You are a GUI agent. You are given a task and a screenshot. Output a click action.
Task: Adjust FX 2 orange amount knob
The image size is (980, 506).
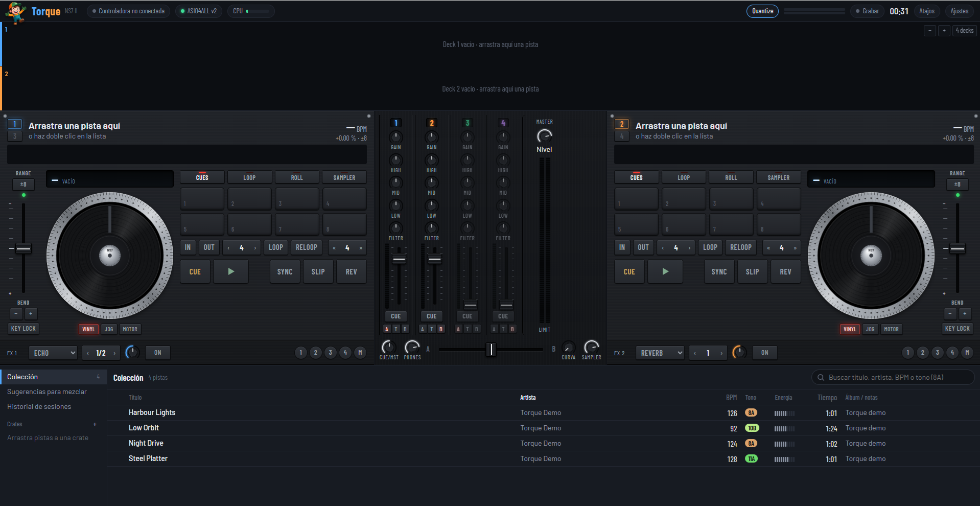click(739, 352)
